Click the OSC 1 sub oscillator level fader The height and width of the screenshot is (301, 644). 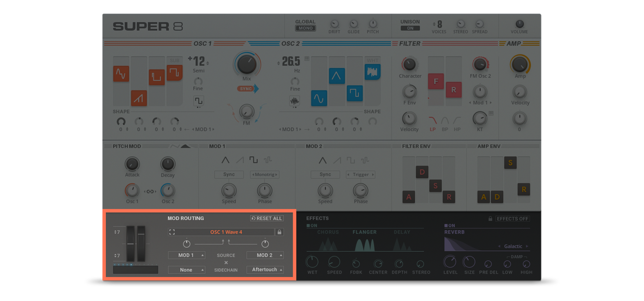175,73
